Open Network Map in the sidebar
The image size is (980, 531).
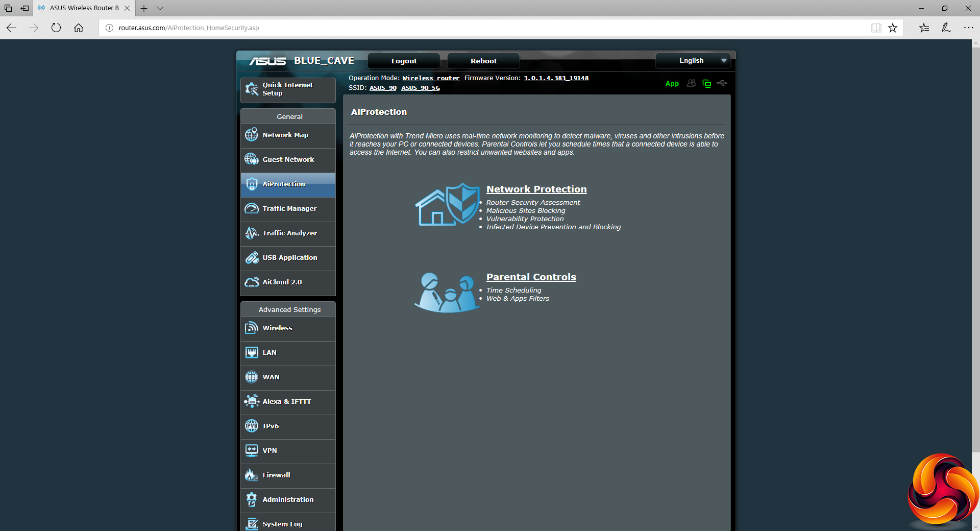[288, 135]
